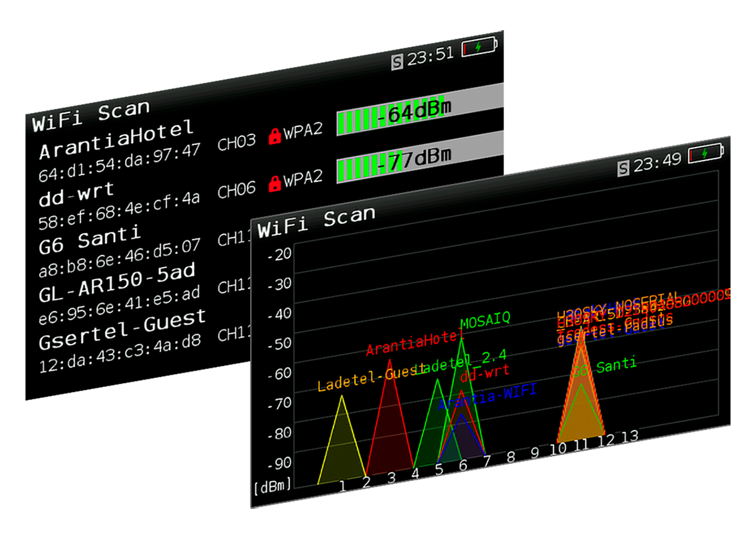The width and height of the screenshot is (756, 535).
Task: Click the red ArantiaHotel graph label
Action: click(x=414, y=344)
